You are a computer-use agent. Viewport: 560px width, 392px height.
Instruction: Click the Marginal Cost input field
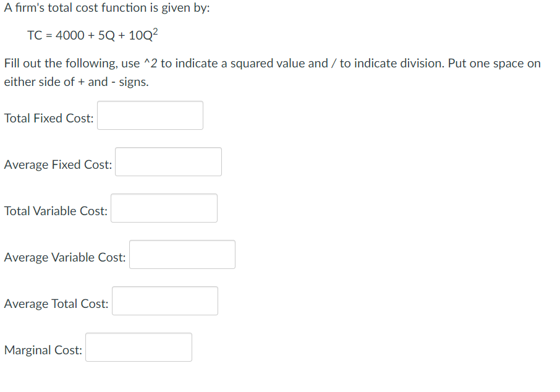pyautogui.click(x=138, y=347)
